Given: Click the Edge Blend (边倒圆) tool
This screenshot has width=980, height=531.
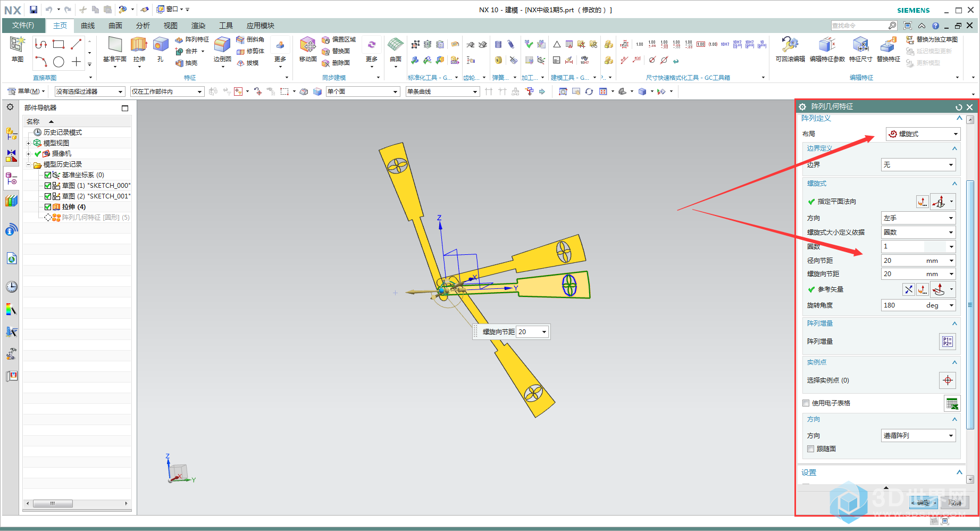Looking at the screenshot, I should (x=222, y=49).
